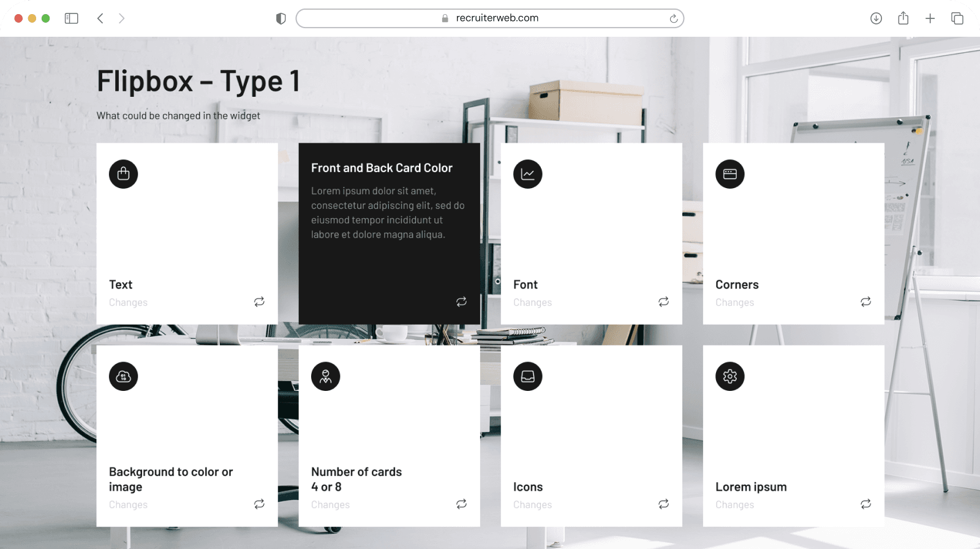Open the Safari downloads list
Viewport: 980px width, 549px height.
click(876, 18)
